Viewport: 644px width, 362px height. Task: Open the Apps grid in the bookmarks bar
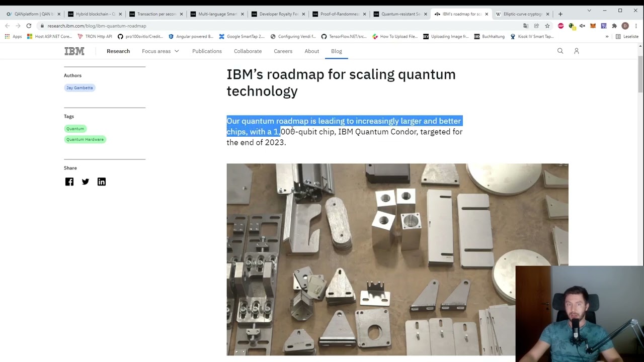(14, 36)
